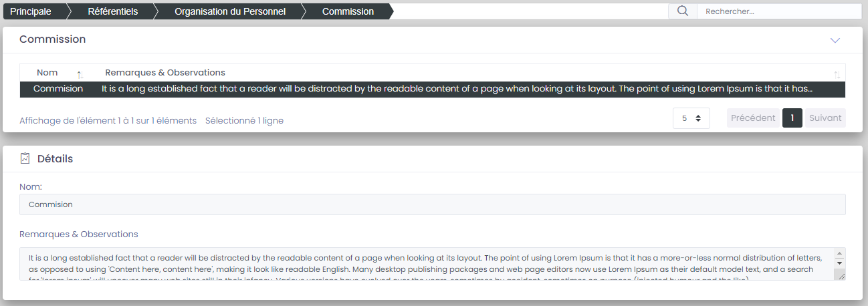Click the resize handle of Remarques textarea
Image resolution: width=868 pixels, height=306 pixels.
(840, 275)
